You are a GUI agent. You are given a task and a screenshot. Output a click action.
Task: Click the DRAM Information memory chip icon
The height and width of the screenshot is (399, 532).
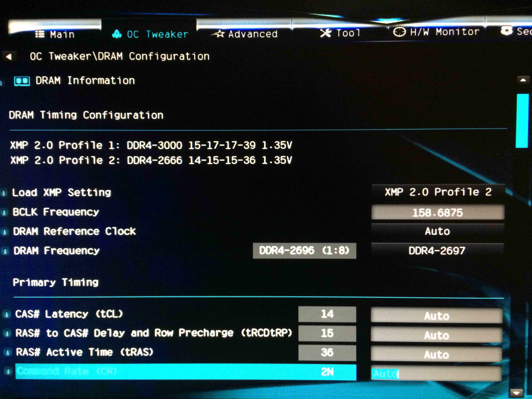click(x=22, y=81)
